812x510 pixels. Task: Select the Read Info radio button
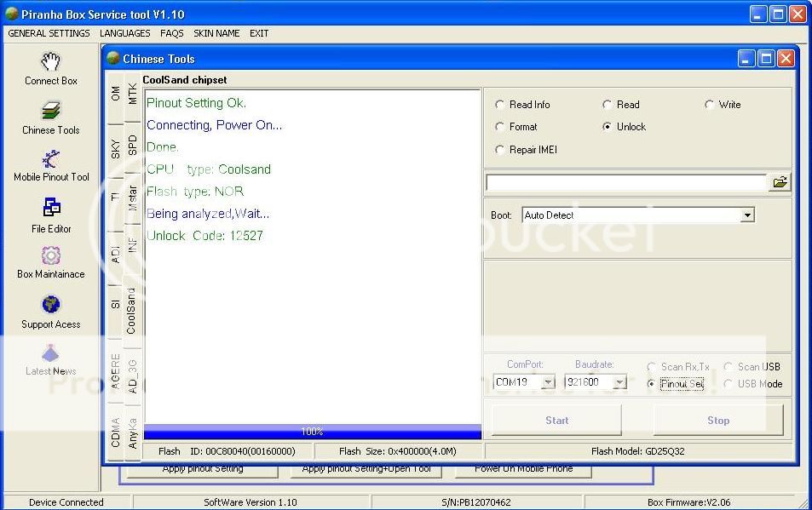click(499, 105)
